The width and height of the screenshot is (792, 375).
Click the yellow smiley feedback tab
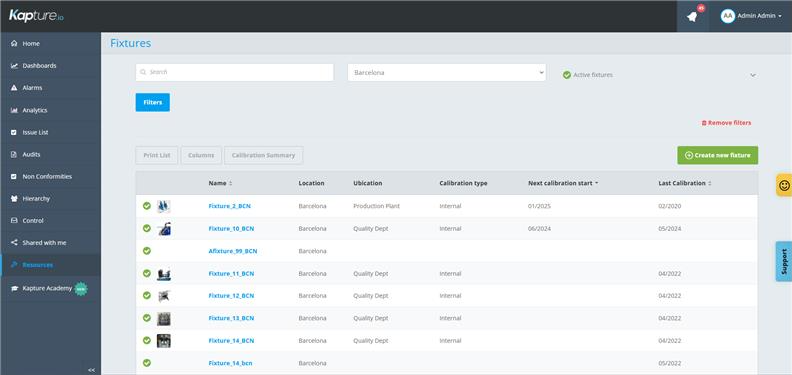784,185
